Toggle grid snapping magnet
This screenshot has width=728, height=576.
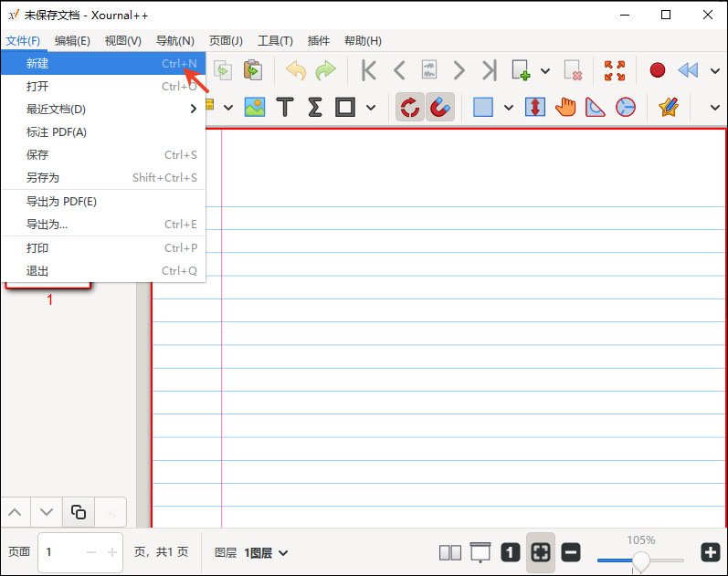(440, 107)
